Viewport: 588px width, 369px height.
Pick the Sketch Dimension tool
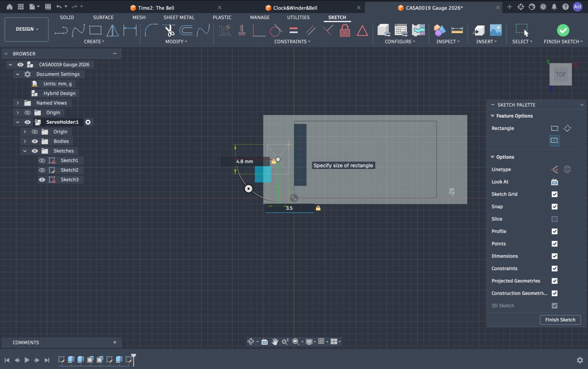(130, 30)
